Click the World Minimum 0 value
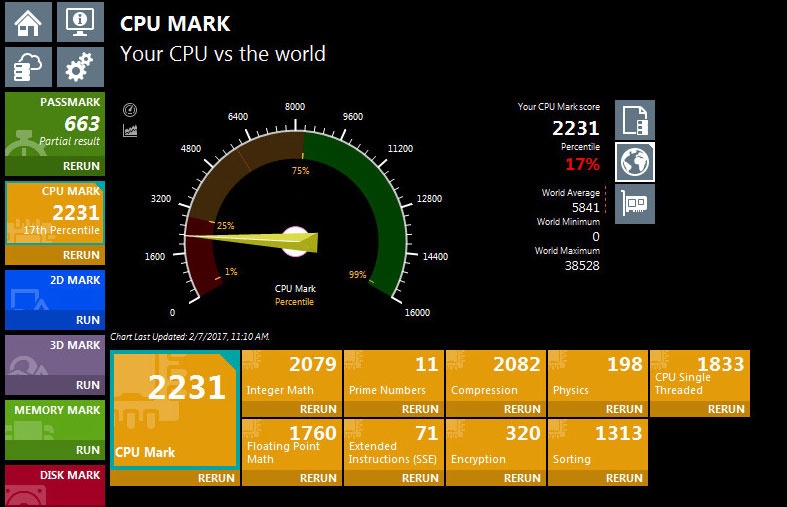Image resolution: width=787 pixels, height=507 pixels. 596,236
